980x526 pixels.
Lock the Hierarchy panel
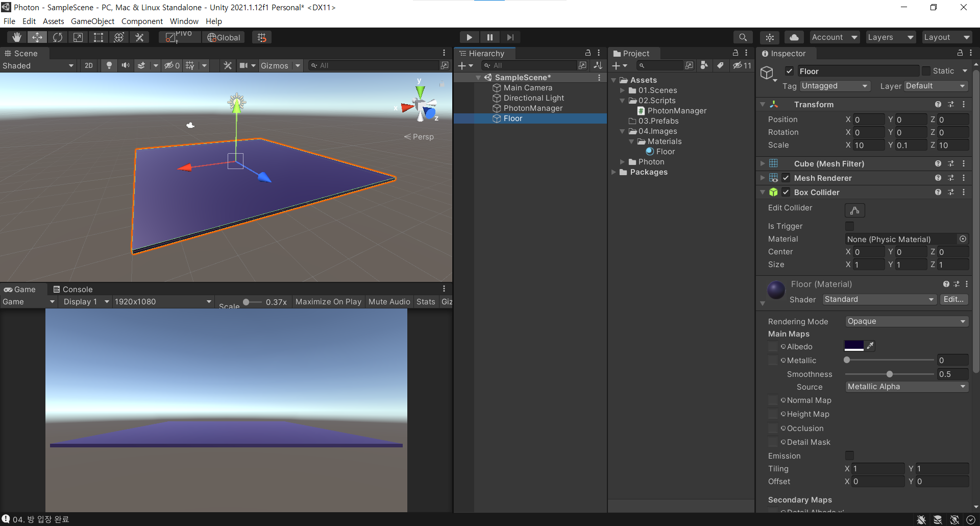coord(588,53)
